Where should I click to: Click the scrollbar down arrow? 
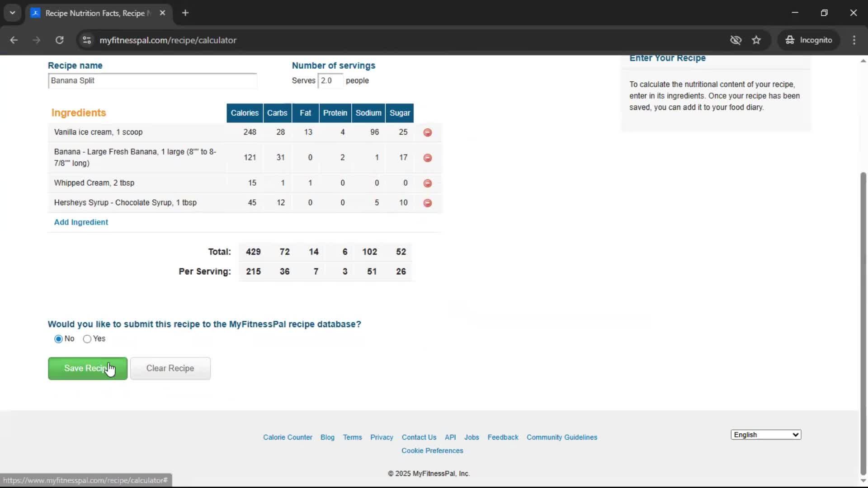coord(863,481)
